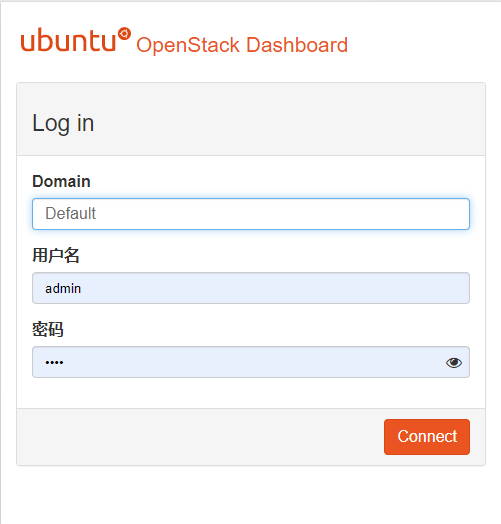
Task: Click the Domain label
Action: pyautogui.click(x=61, y=181)
